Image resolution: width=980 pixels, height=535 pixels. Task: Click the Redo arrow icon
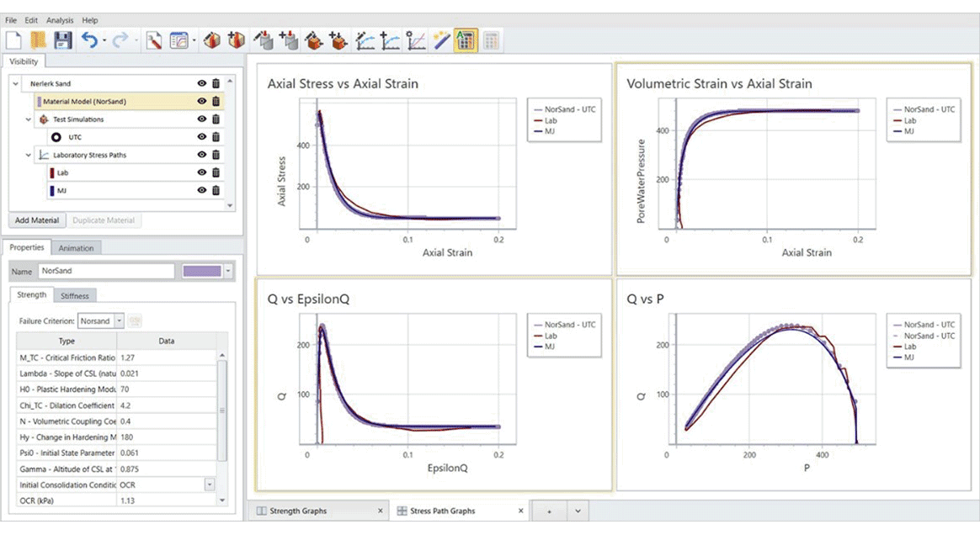[x=120, y=40]
